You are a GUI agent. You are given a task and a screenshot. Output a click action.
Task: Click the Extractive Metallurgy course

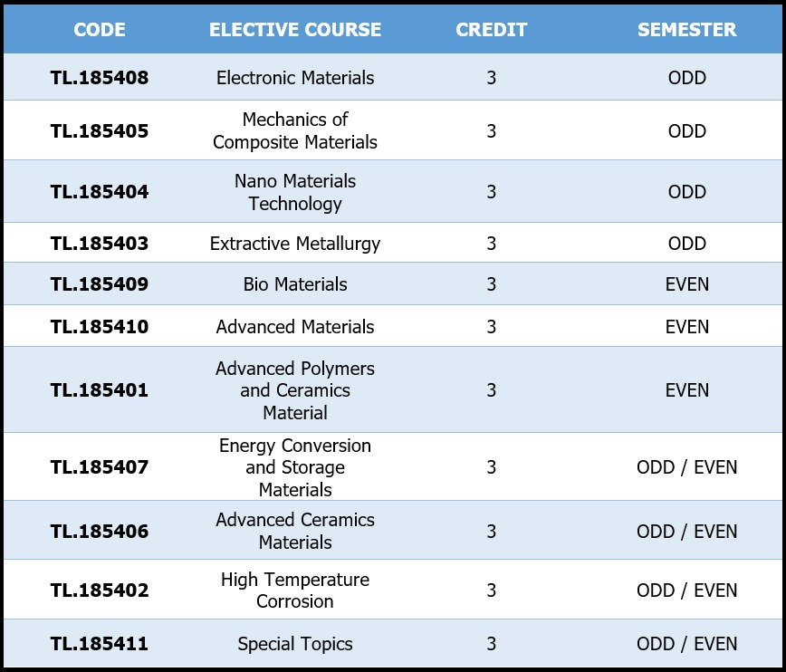pyautogui.click(x=295, y=244)
